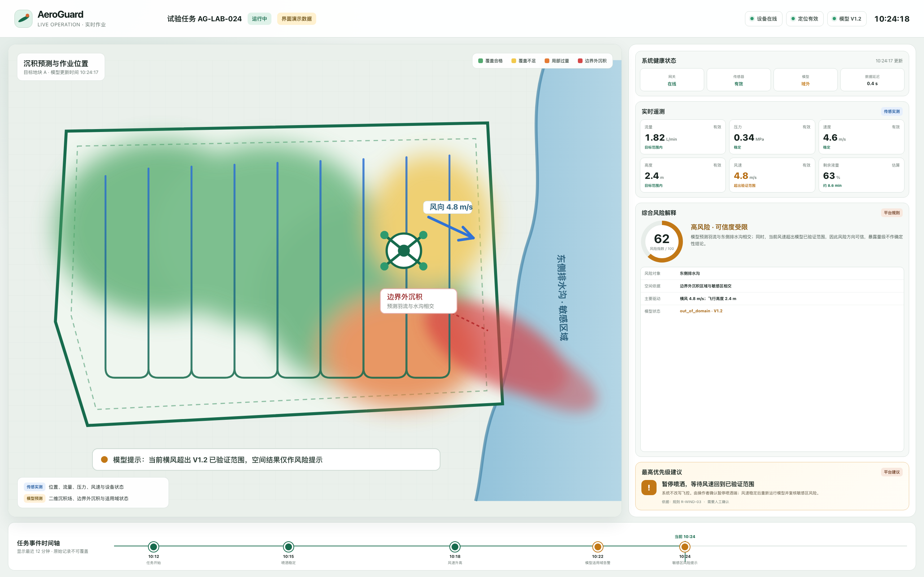Click the 边界外沉积 map callout label
Viewport: 924px width, 577px height.
coord(418,301)
